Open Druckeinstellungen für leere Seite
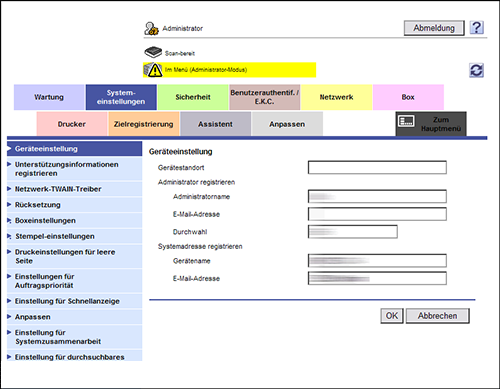The height and width of the screenshot is (389, 500). (74, 256)
